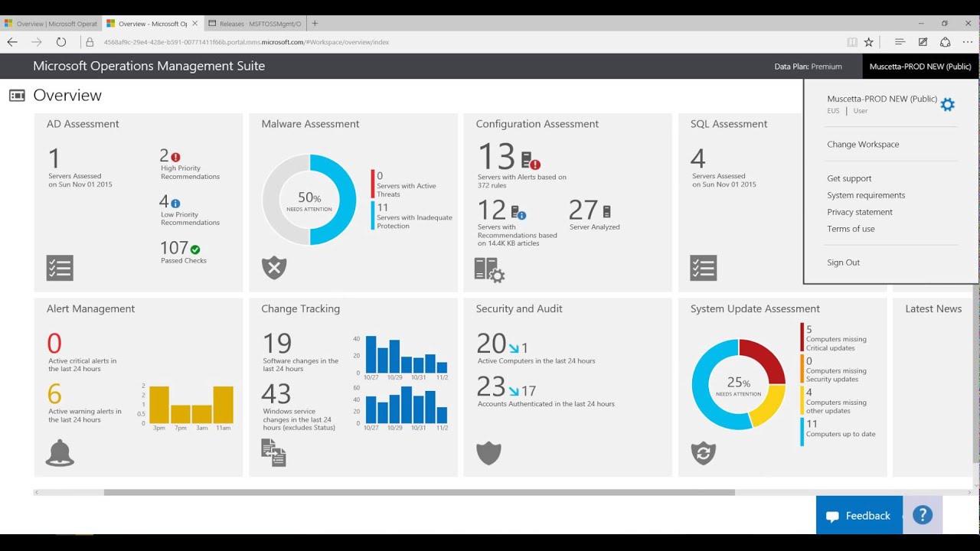Open the Security and Audit tile title
980x551 pixels.
click(519, 309)
